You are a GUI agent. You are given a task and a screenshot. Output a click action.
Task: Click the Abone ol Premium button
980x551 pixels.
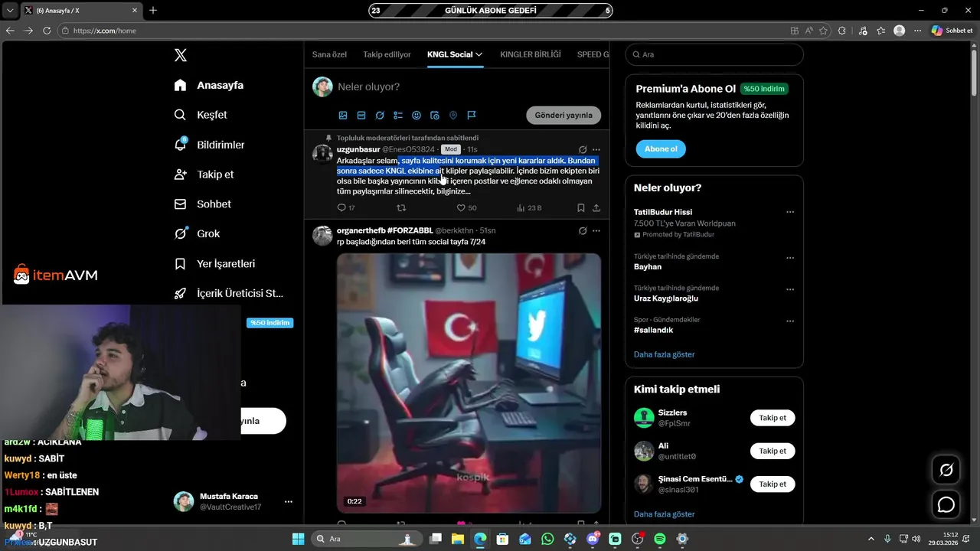(660, 148)
